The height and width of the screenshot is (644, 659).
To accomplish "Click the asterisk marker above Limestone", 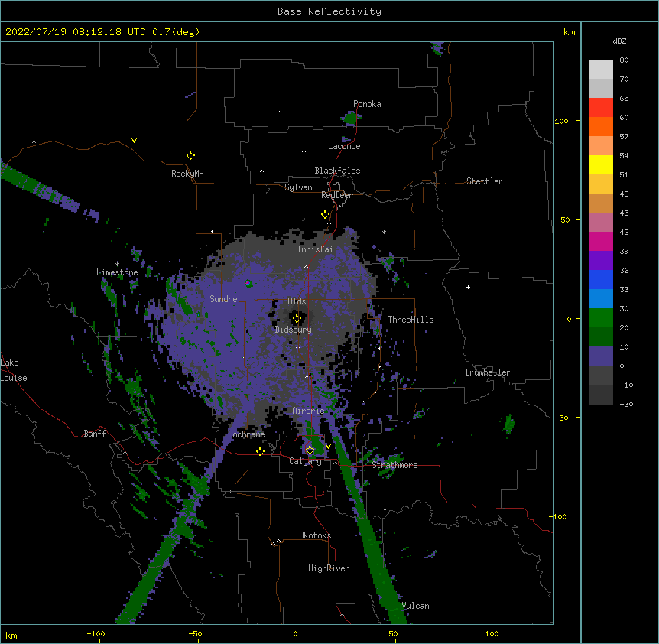I will (117, 264).
